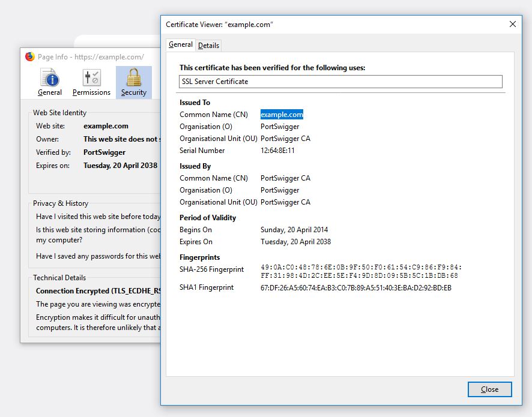Screen dimensions: 532x417
Task: Click the SHA-256 fingerprint value
Action: coord(361,271)
